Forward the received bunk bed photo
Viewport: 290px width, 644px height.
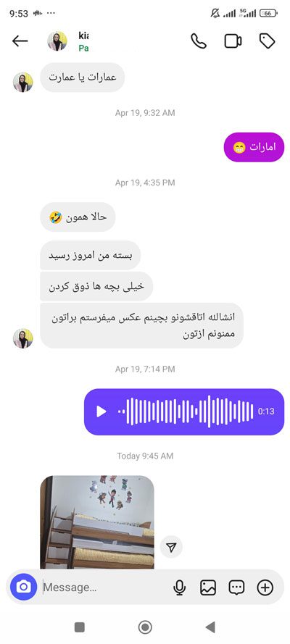171,547
